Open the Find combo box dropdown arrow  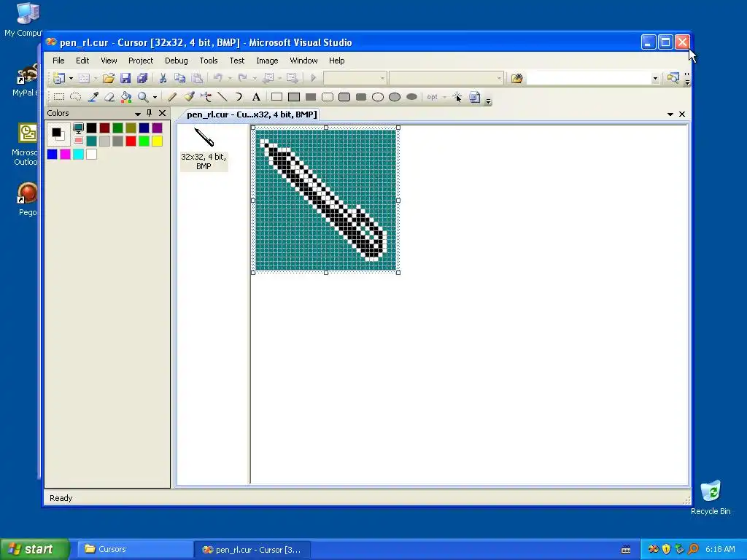tap(655, 78)
